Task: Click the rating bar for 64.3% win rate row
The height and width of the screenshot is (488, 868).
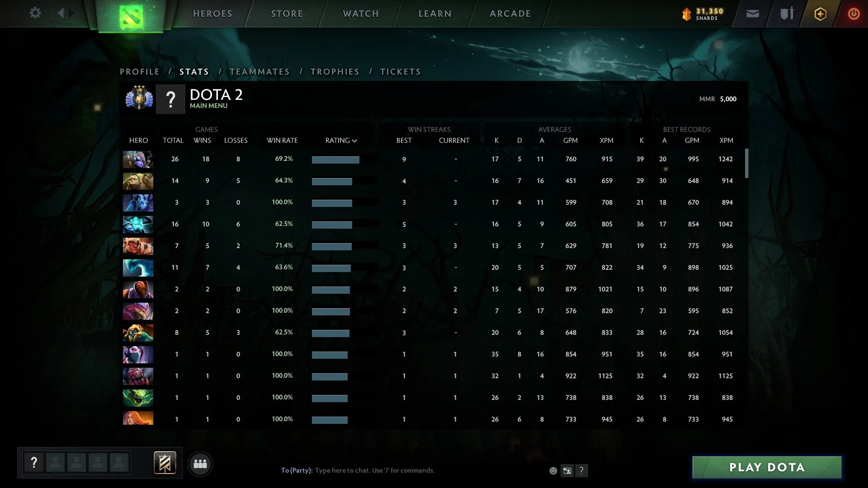Action: pos(332,181)
